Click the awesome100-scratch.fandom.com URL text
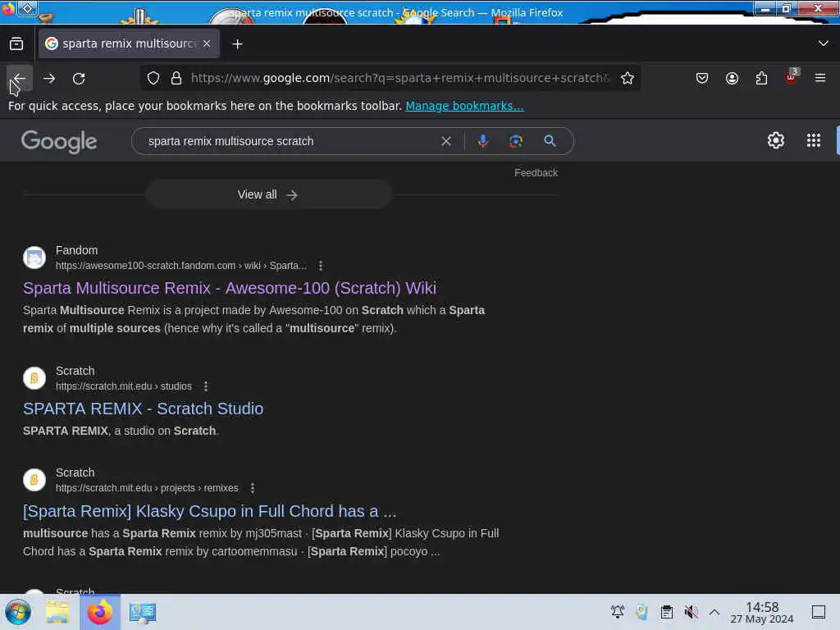The height and width of the screenshot is (630, 840). (x=181, y=266)
